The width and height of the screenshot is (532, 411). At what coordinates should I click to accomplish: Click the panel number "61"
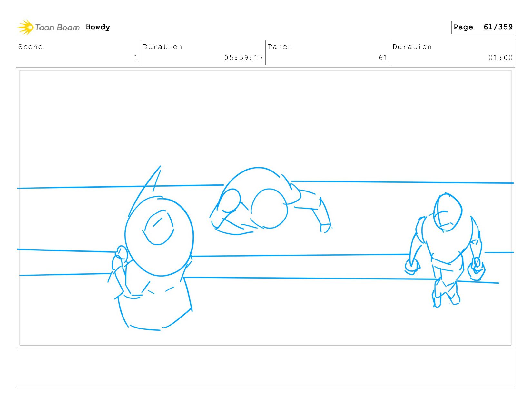[x=383, y=58]
